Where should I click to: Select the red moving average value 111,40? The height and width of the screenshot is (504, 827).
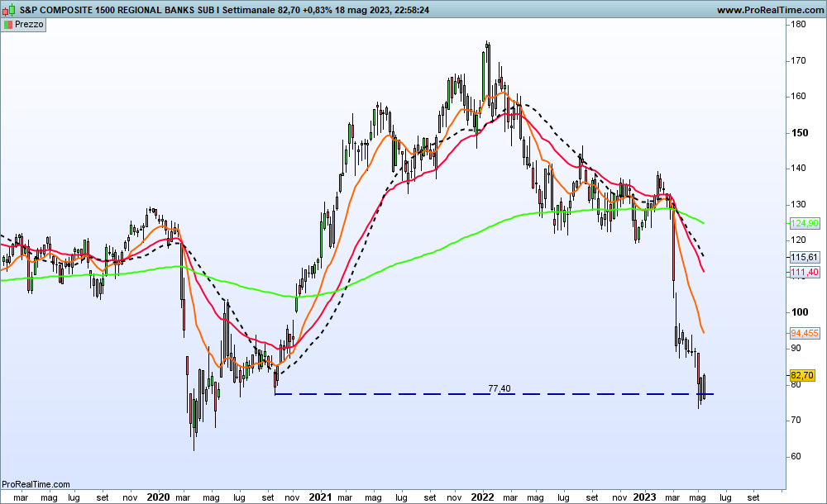pos(805,272)
